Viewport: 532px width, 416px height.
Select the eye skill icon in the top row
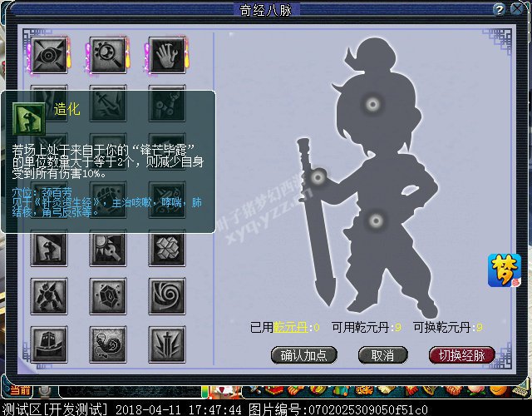49,55
